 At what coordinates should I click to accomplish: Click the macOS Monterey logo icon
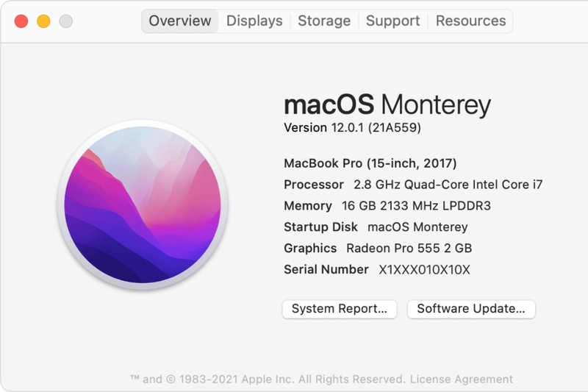click(143, 204)
